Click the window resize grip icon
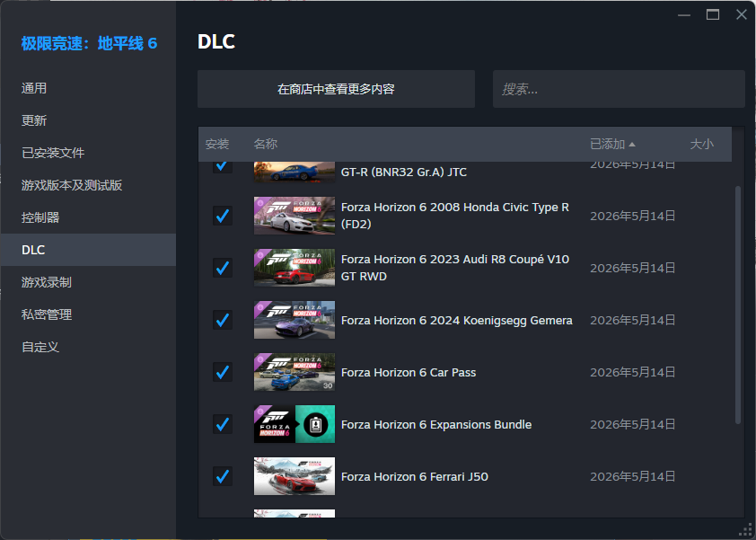This screenshot has height=540, width=756. (745, 529)
